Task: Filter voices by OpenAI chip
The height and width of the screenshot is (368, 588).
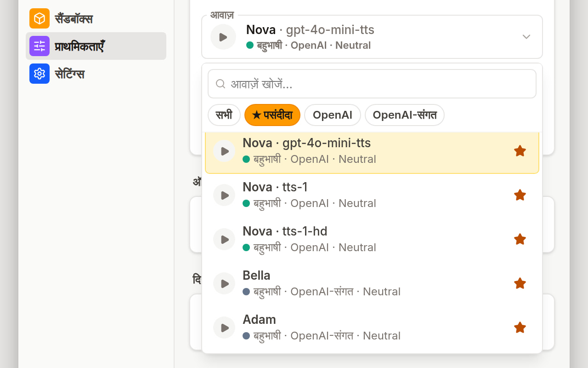Action: [333, 115]
